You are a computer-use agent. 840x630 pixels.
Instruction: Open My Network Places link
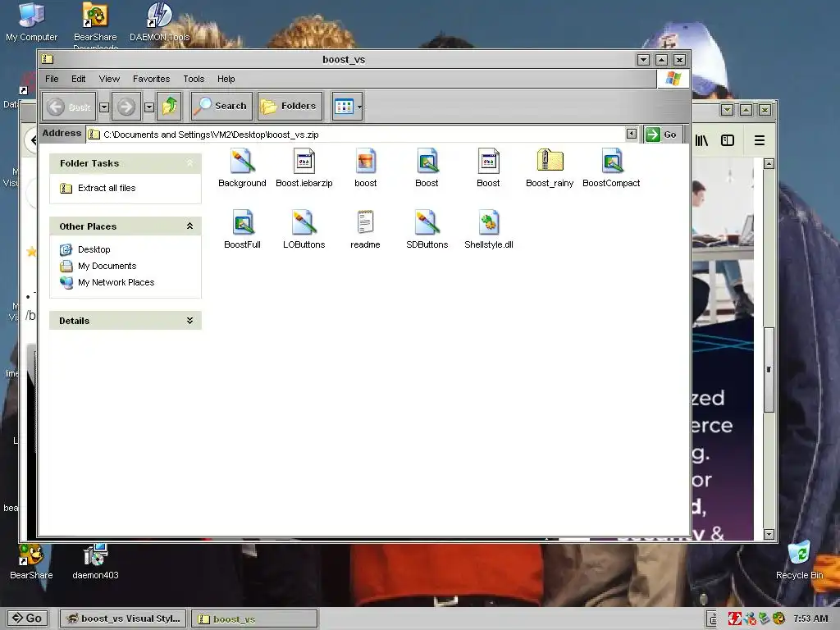[x=116, y=282]
